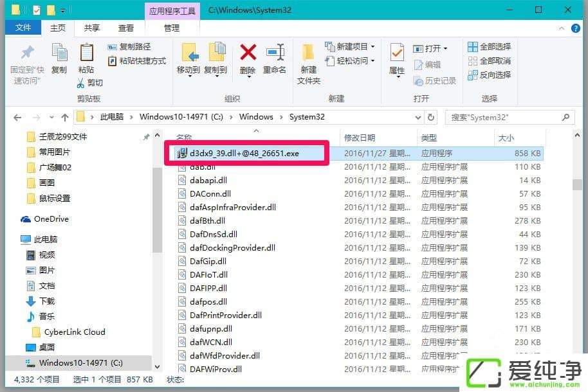Viewport: 588px width, 392px height.
Task: Sort by the 大小 column header
Action: pyautogui.click(x=519, y=138)
